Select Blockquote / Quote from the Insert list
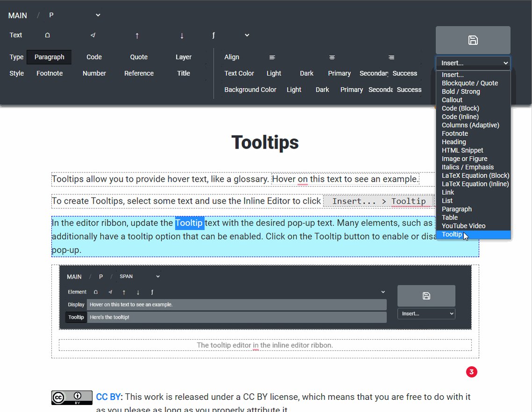This screenshot has width=532, height=412. (473, 83)
